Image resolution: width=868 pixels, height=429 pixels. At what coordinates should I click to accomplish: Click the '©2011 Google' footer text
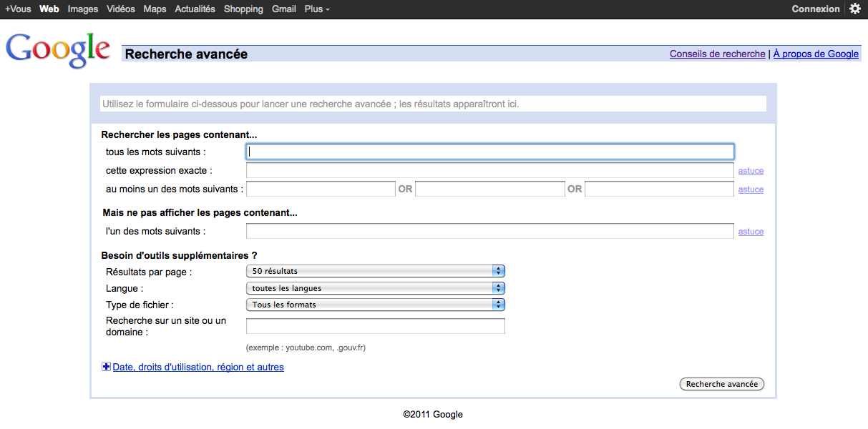click(x=433, y=414)
